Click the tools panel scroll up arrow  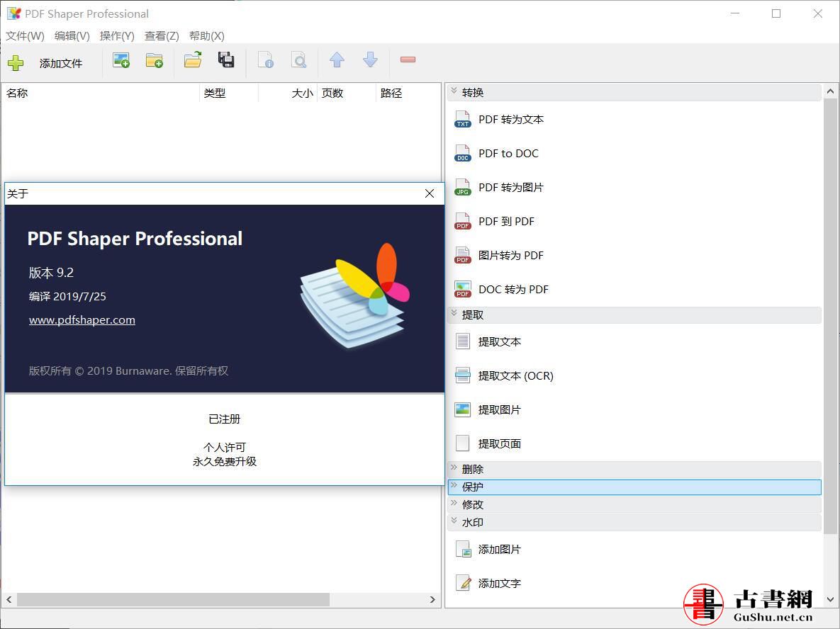(x=830, y=91)
